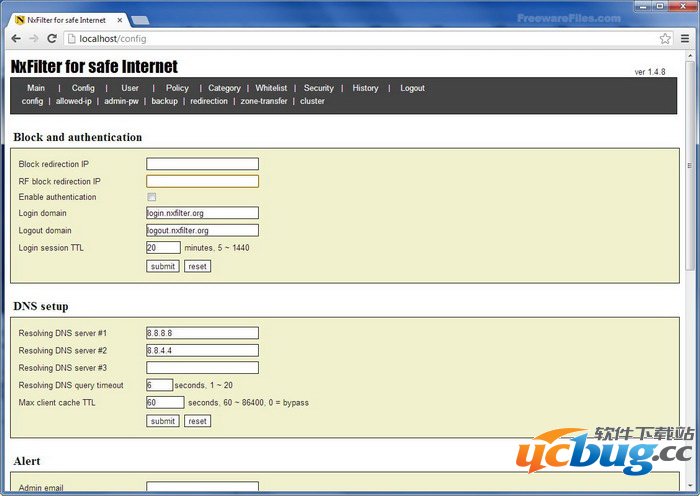Enable the authentication checkbox
This screenshot has height=496, width=700.
click(x=152, y=197)
